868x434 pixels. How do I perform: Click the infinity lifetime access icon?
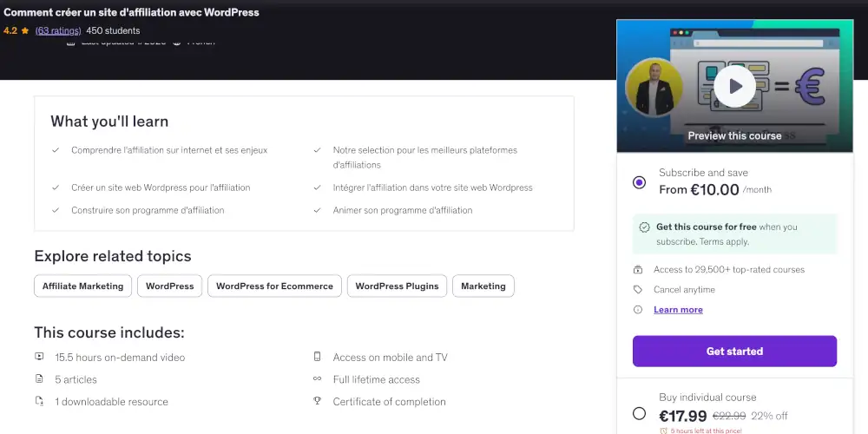click(x=317, y=378)
